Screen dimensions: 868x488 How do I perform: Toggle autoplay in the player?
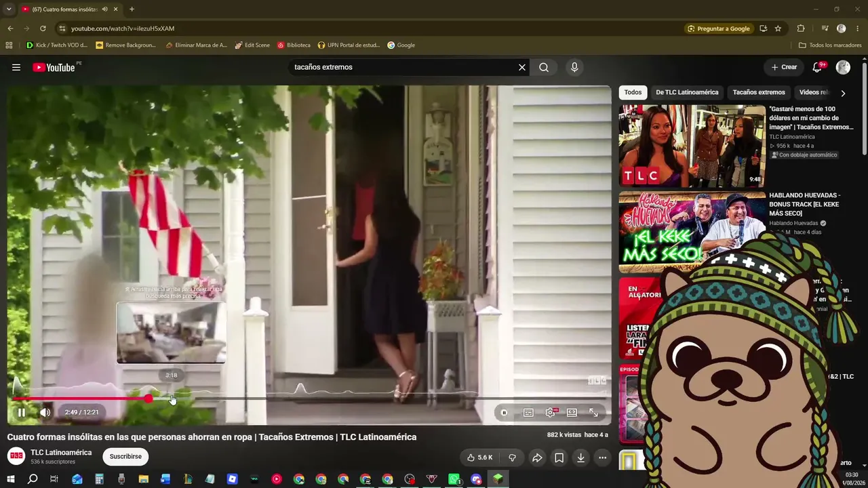[504, 412]
